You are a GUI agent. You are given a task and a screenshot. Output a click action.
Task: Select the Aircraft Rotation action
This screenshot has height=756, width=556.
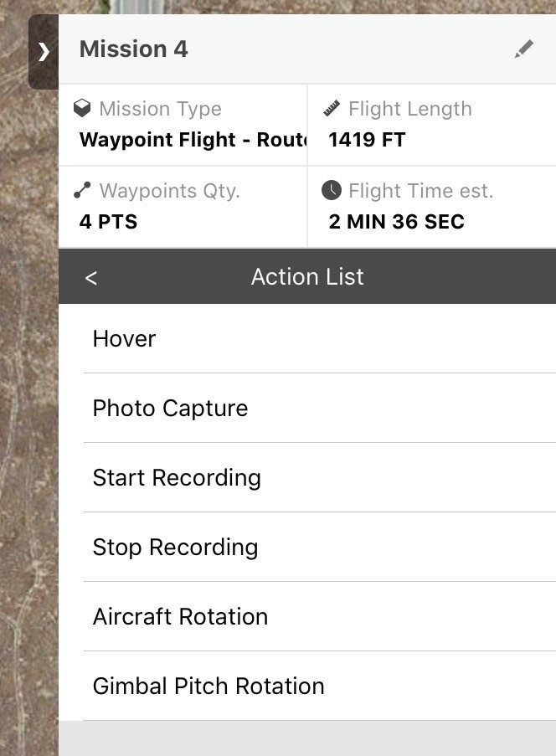coord(180,616)
